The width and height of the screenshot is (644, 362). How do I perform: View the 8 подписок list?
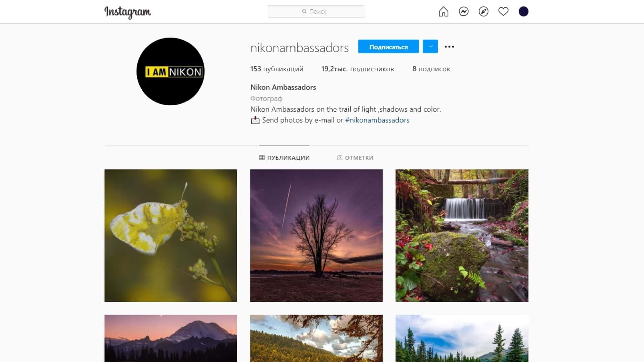tap(431, 69)
